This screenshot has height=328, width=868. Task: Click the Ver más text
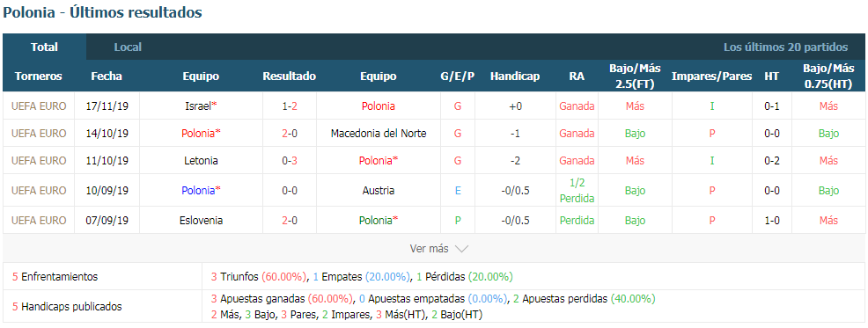point(429,249)
